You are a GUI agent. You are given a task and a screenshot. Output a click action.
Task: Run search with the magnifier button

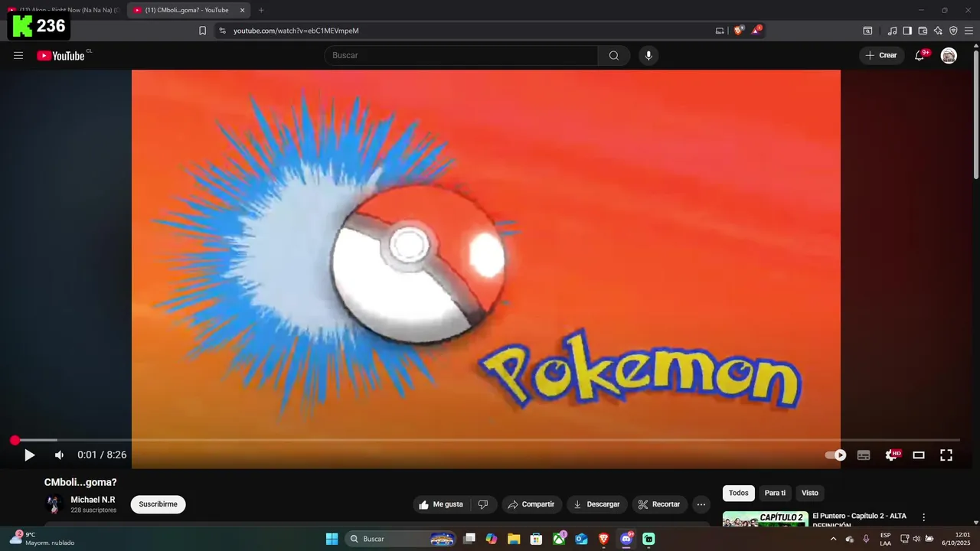coord(614,55)
